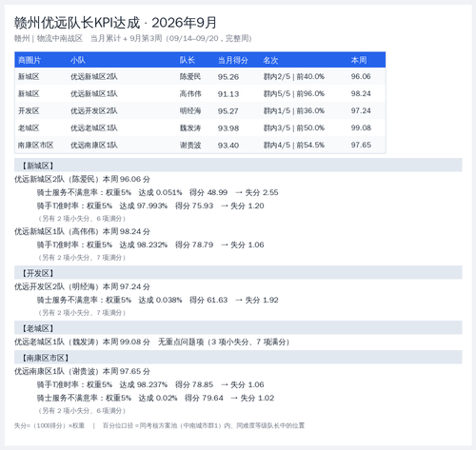Click captain name 陈爱民 in table
The image size is (476, 450).
(190, 76)
